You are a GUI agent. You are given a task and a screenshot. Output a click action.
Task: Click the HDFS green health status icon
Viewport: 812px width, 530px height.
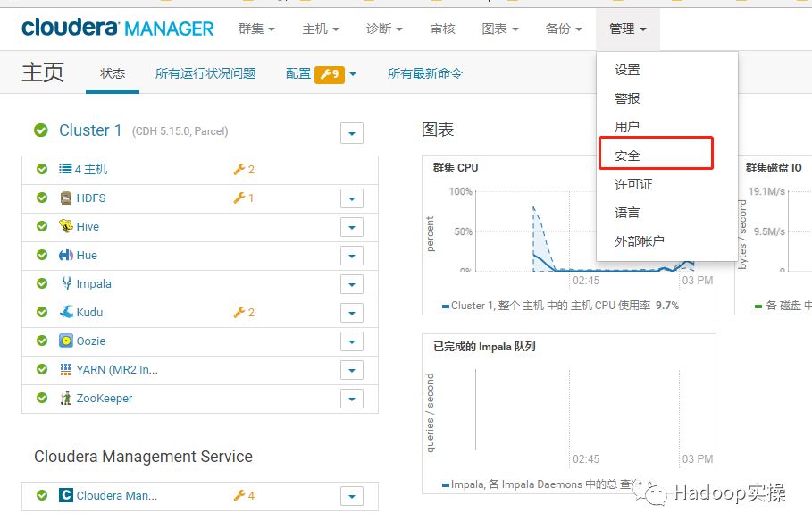[42, 198]
